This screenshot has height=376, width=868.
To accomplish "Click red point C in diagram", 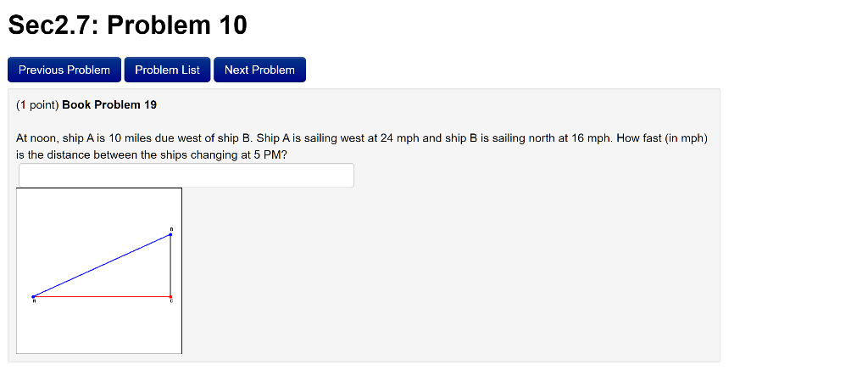I will point(170,296).
